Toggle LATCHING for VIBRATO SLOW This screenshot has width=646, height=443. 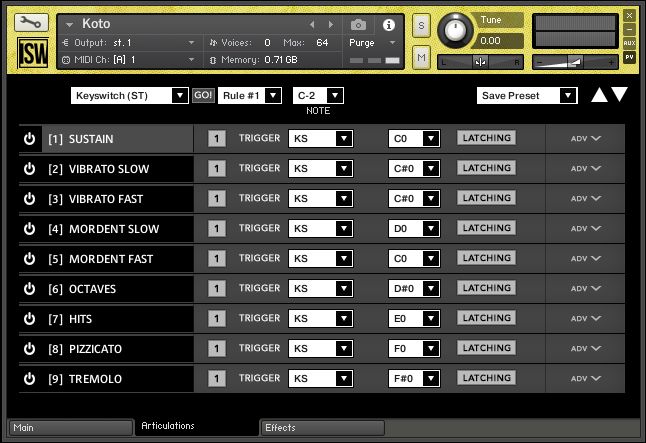(486, 168)
